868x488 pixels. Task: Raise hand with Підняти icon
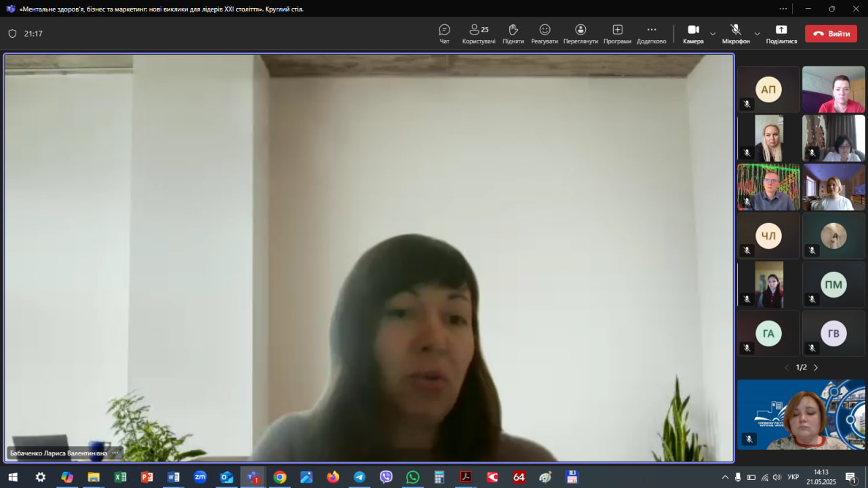513,34
